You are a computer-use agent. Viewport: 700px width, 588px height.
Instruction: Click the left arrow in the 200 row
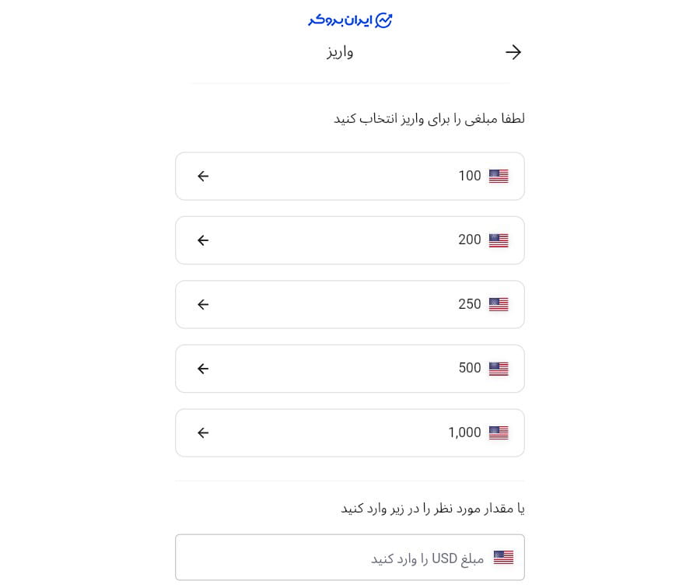click(203, 240)
